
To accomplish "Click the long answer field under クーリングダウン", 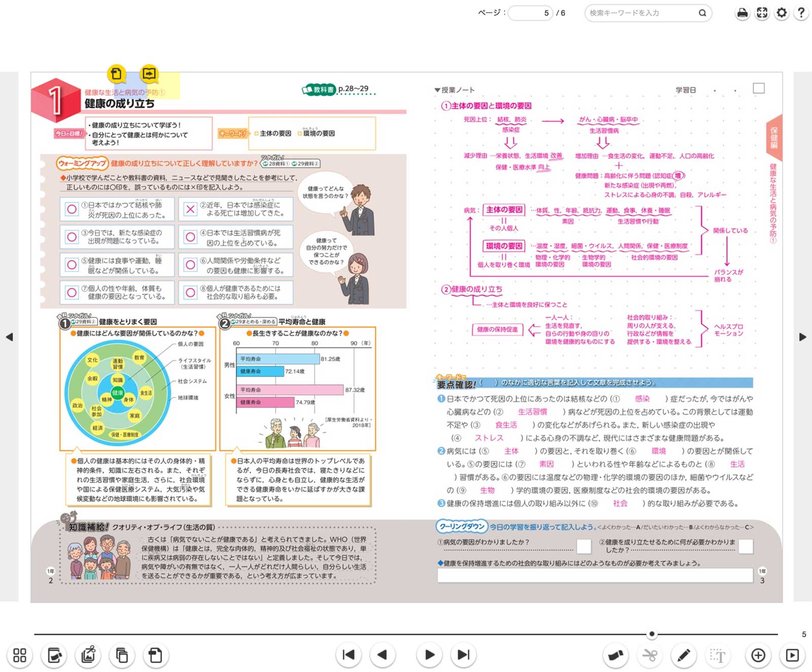I will [595, 575].
